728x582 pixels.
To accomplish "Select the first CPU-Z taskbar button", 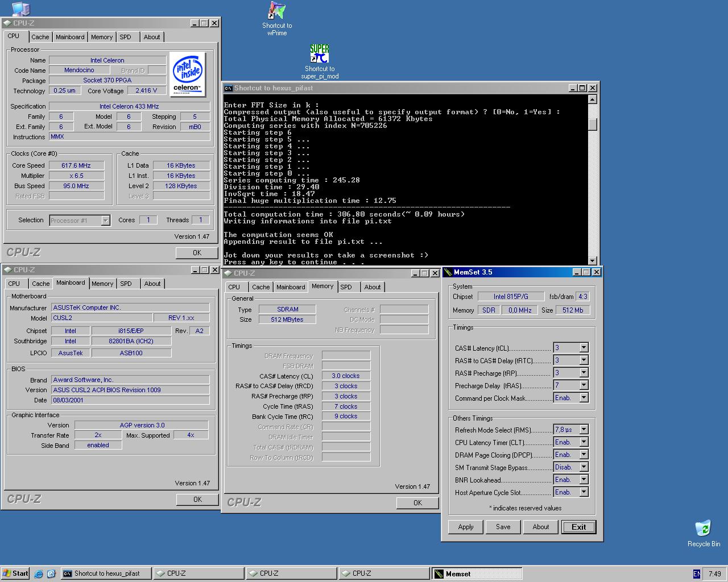I will click(x=199, y=573).
